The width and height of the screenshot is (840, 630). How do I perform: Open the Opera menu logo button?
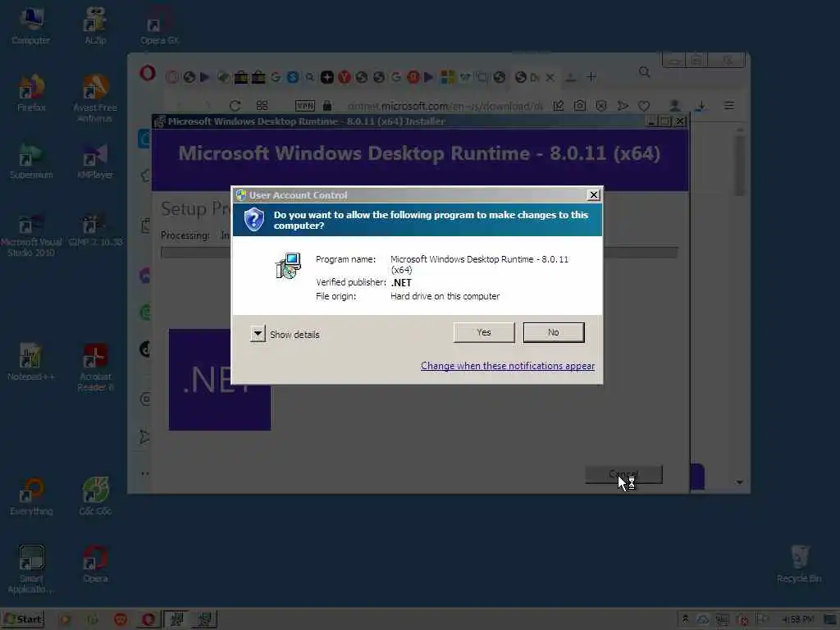point(148,73)
